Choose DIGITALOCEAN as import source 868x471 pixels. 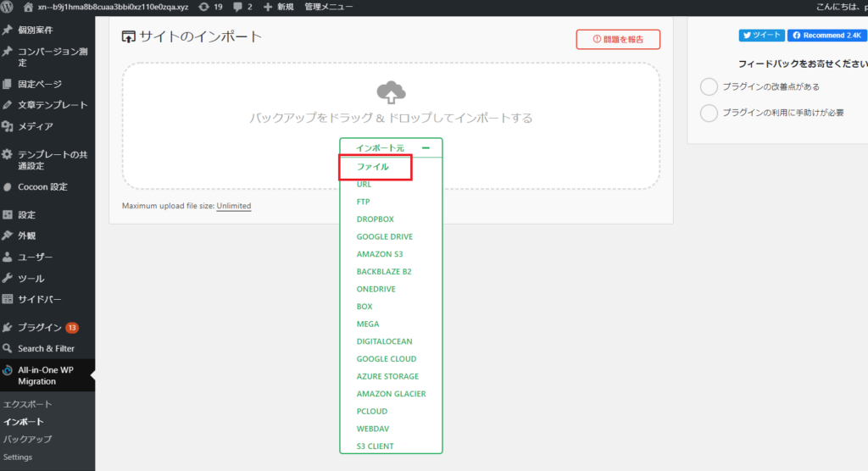(384, 341)
